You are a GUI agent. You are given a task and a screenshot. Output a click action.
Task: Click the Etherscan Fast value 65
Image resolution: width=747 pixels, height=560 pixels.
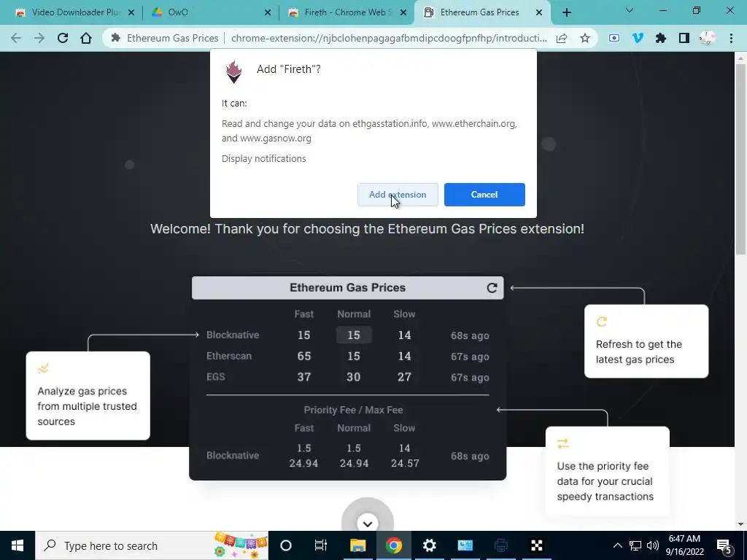(304, 356)
